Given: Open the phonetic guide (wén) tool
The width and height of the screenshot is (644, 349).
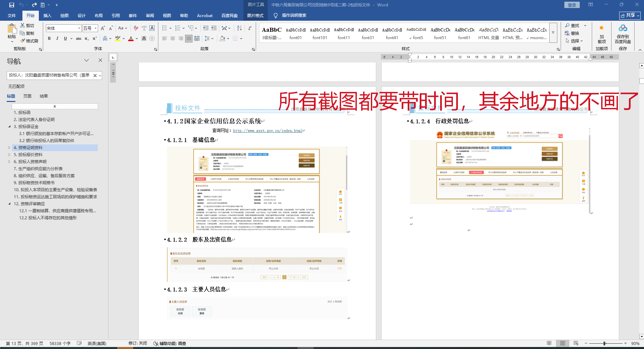Looking at the screenshot, I should 144,28.
